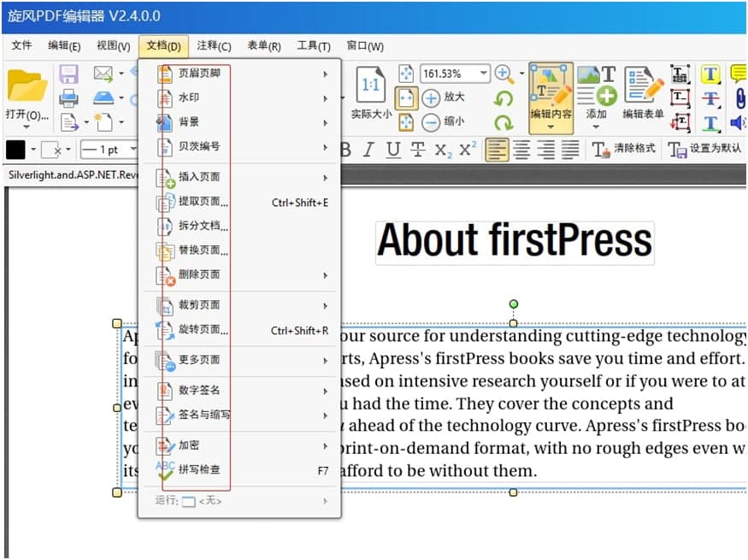The image size is (748, 560).
Task: Click the green rotation handle on text box
Action: pos(513,304)
